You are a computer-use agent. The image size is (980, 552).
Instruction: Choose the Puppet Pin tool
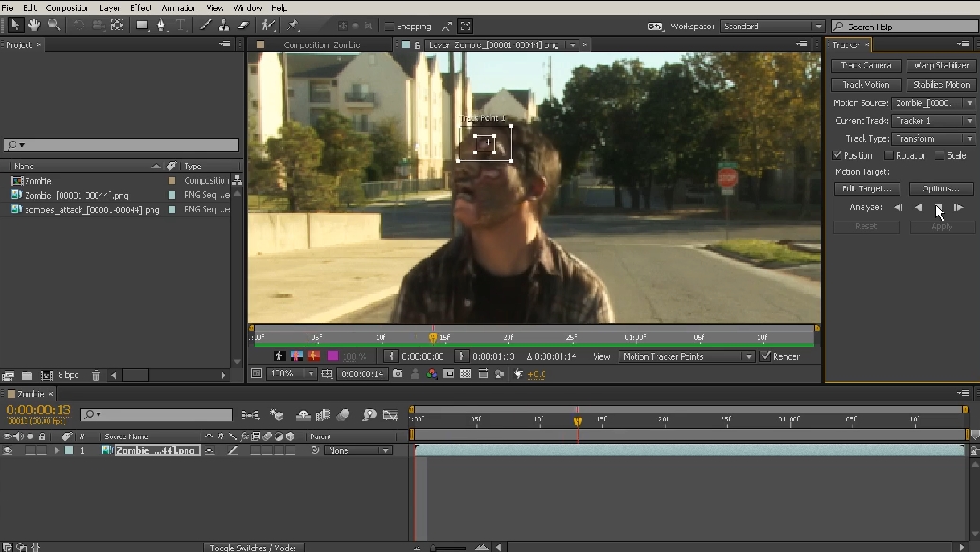pos(294,26)
